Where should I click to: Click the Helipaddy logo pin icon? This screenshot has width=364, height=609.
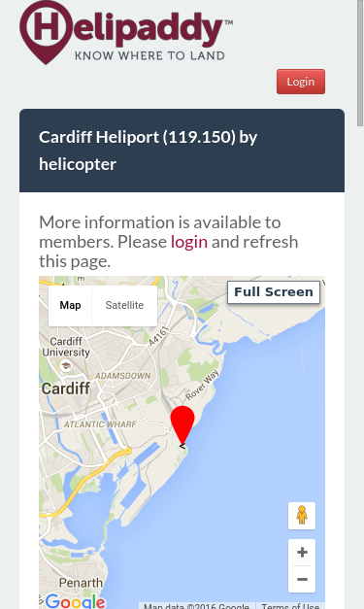click(x=46, y=32)
